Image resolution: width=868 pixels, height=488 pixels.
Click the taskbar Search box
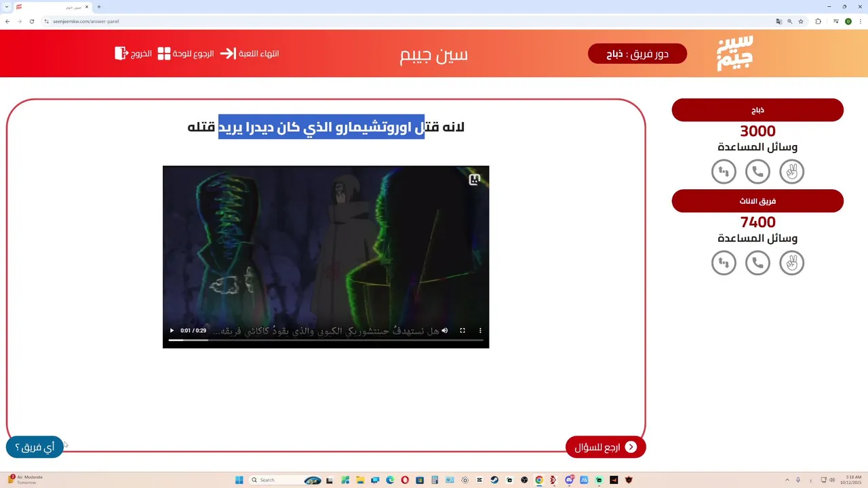click(285, 480)
